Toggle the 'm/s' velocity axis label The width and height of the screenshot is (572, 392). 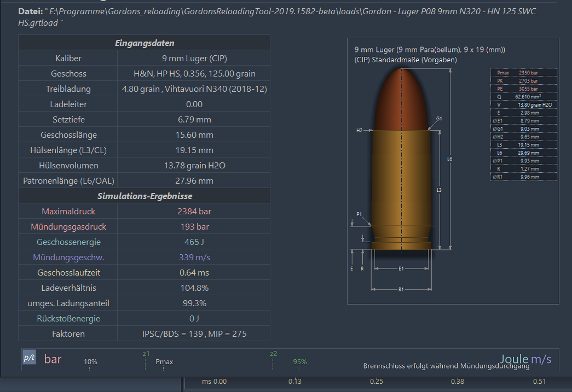[x=541, y=359]
